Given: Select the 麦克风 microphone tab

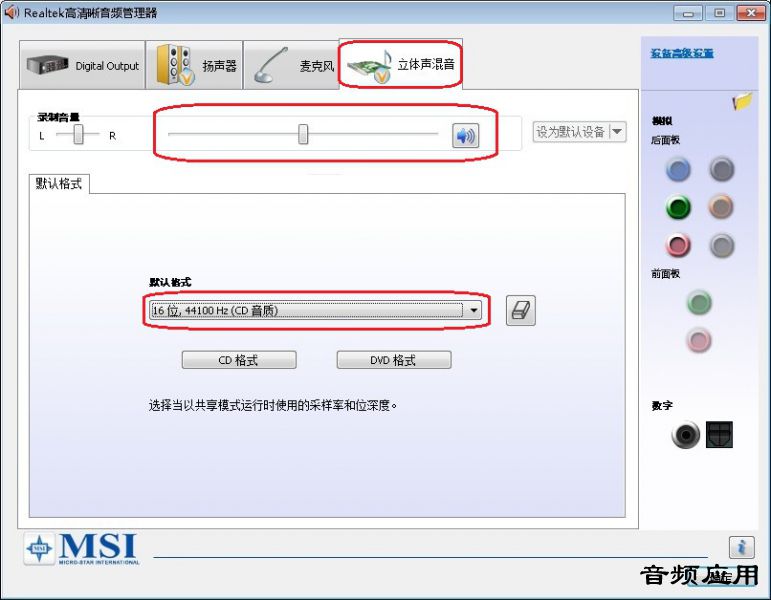Looking at the screenshot, I should 291,65.
